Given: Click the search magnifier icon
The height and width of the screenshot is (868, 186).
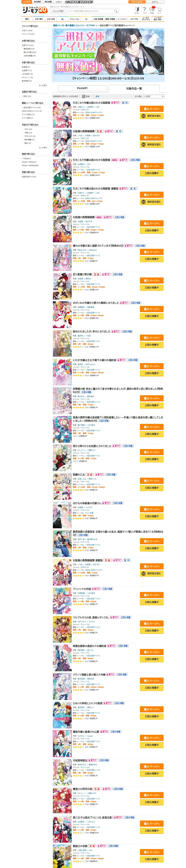Looking at the screenshot, I should [x=116, y=11].
